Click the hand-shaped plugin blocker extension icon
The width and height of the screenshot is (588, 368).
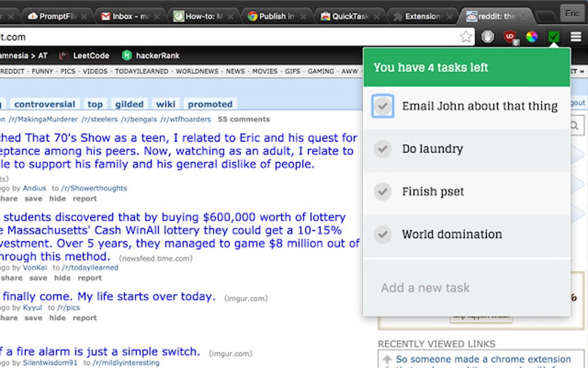[x=488, y=36]
